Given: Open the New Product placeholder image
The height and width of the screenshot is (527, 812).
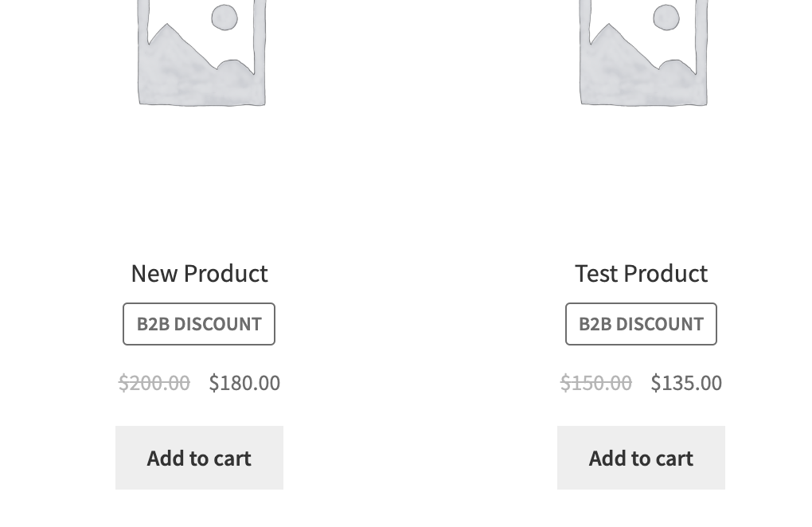Looking at the screenshot, I should (x=201, y=53).
